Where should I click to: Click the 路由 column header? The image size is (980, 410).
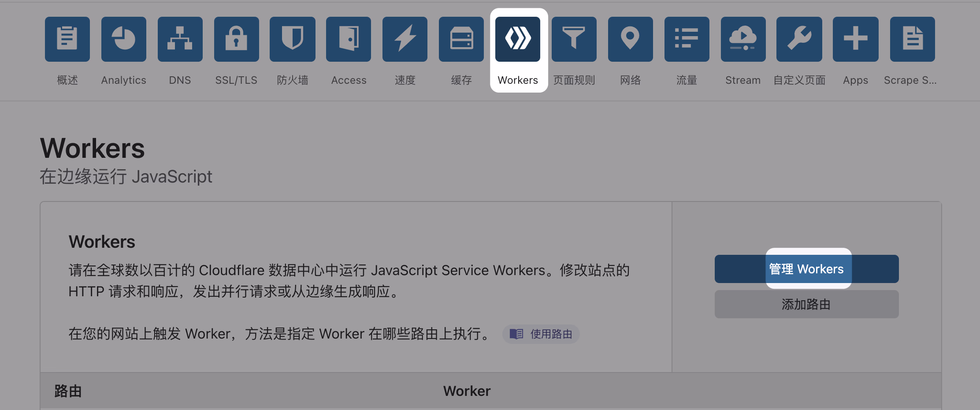(68, 391)
